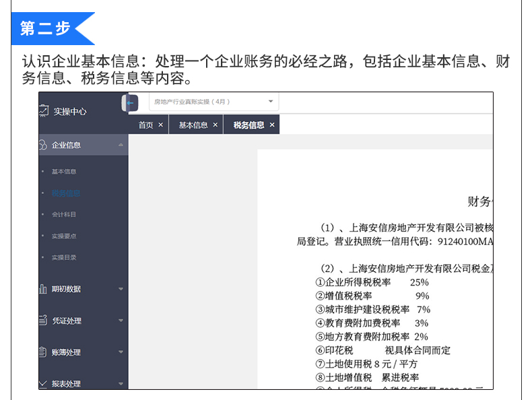Click the 印花税 视具体合同而定 line

click(x=383, y=350)
